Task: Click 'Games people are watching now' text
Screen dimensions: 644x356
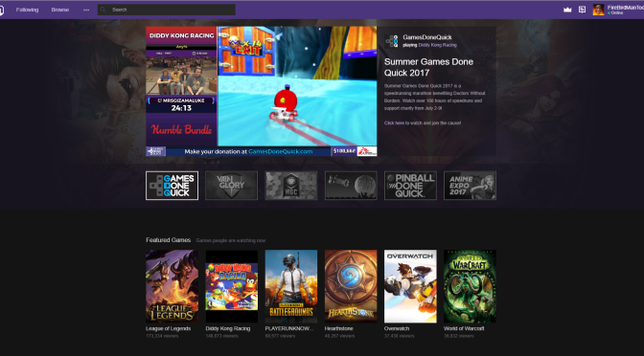Action: pyautogui.click(x=231, y=240)
